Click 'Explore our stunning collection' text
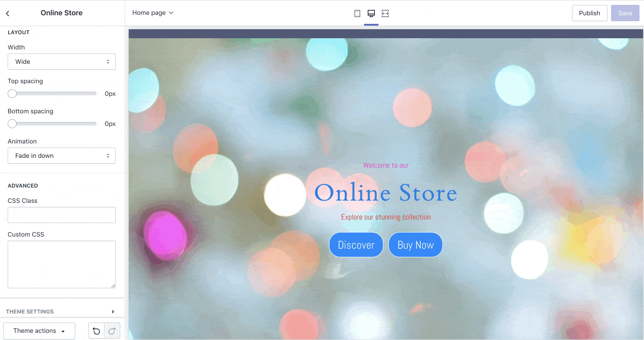This screenshot has height=340, width=644. pyautogui.click(x=386, y=217)
